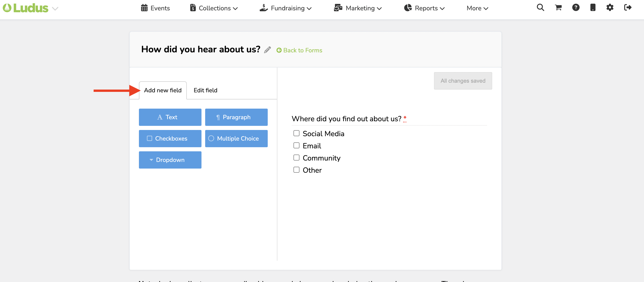Enable the Community checkbox
644x282 pixels.
[296, 158]
